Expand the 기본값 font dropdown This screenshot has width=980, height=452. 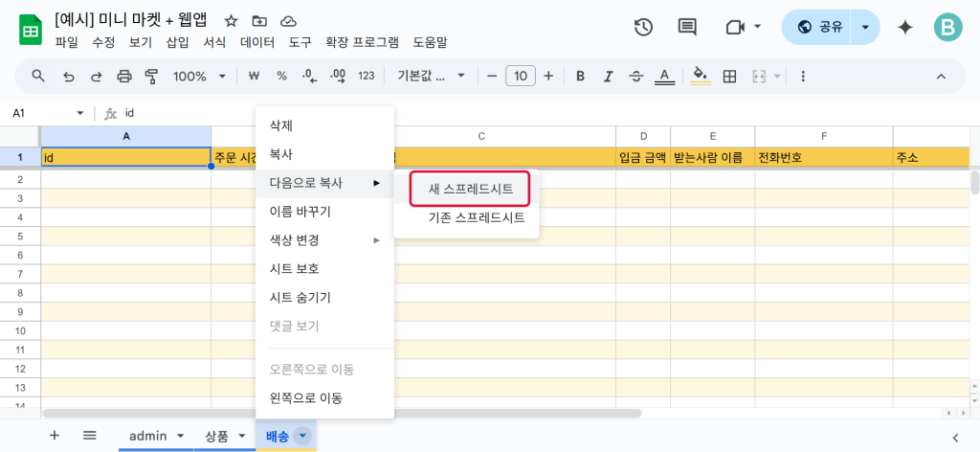[431, 76]
